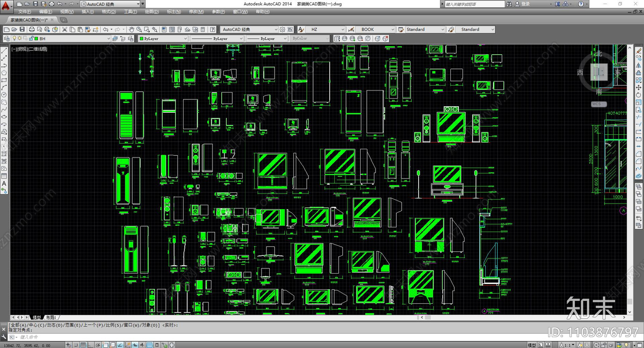Open the BOOK dimension style dropdown
The height and width of the screenshot is (348, 644).
coord(392,29)
